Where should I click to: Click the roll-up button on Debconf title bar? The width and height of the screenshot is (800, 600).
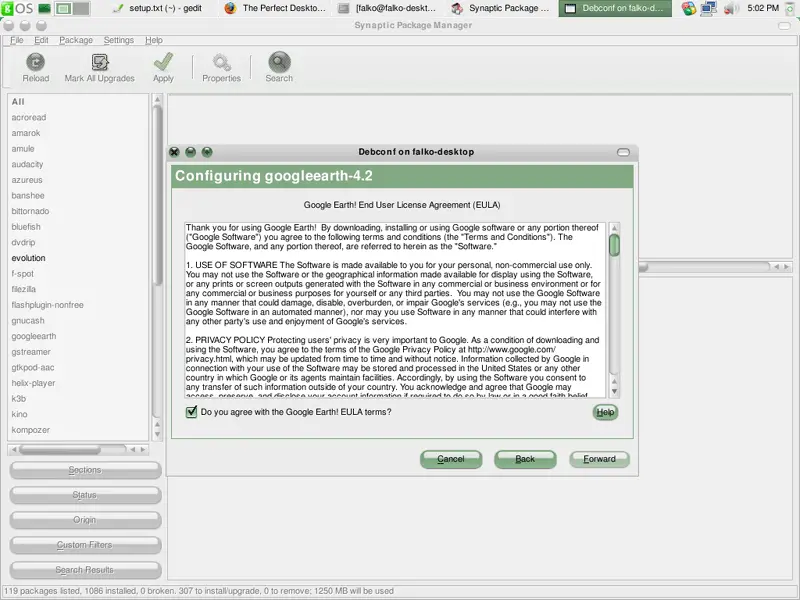pos(623,152)
